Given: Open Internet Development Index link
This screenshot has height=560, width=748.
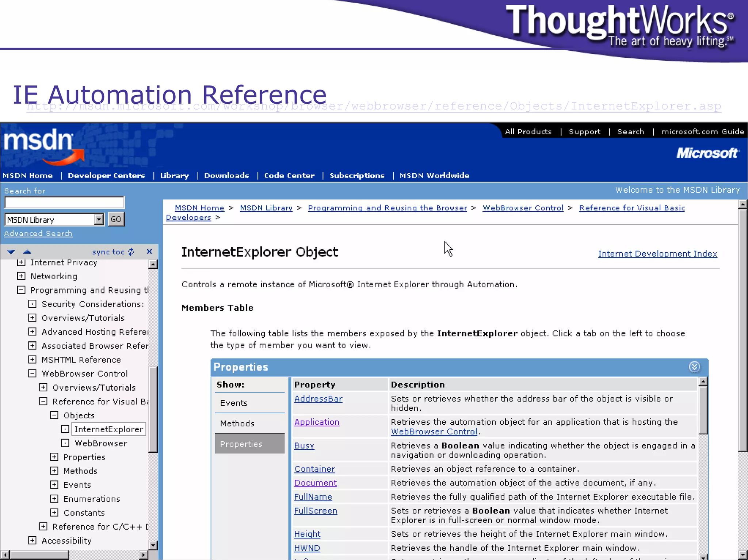Looking at the screenshot, I should [657, 254].
